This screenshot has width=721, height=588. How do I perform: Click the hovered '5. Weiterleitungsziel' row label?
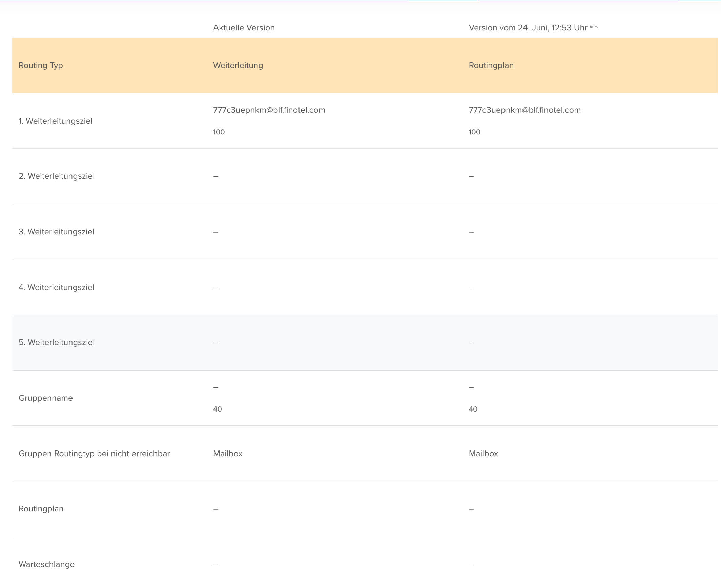57,342
